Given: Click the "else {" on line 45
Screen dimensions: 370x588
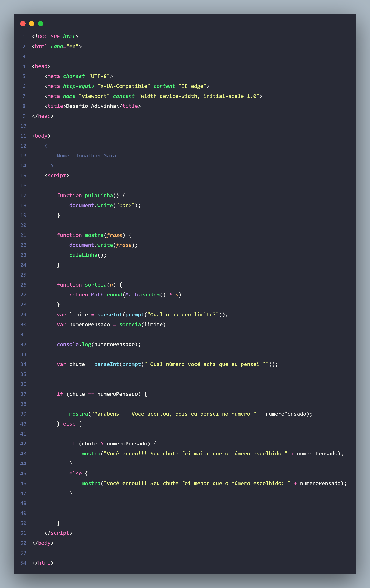Looking at the screenshot, I should coord(79,473).
